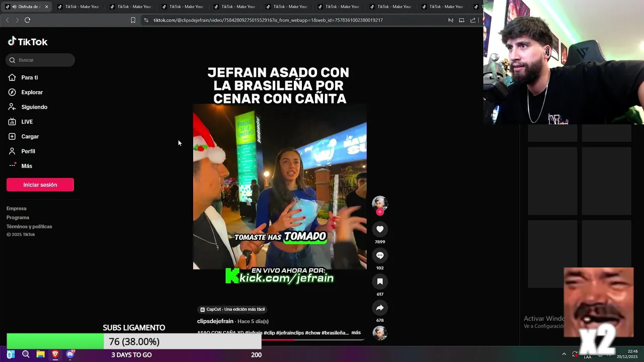
Task: Expand the Empresa footer section
Action: 17,209
